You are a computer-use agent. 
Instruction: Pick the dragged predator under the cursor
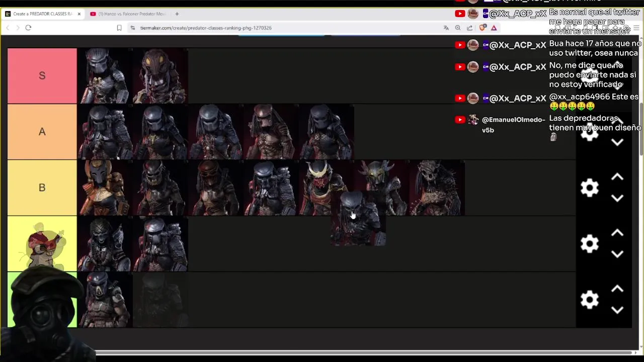coord(358,219)
